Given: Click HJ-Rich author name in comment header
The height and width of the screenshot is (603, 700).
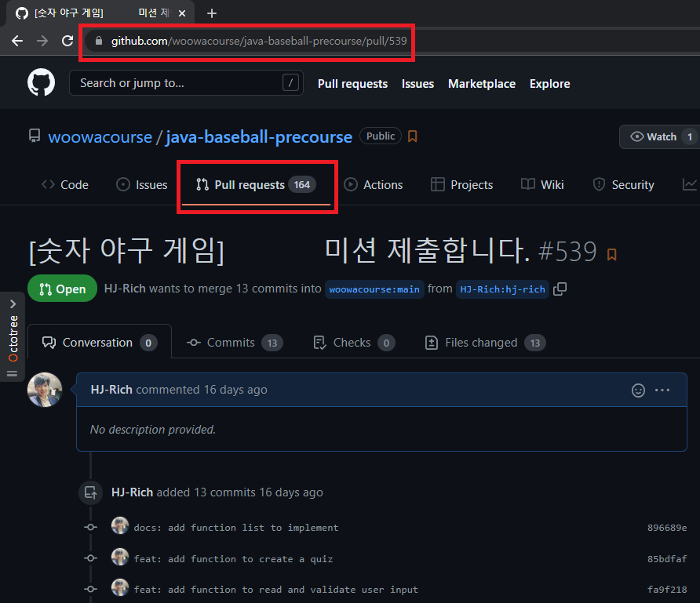Looking at the screenshot, I should pos(111,390).
